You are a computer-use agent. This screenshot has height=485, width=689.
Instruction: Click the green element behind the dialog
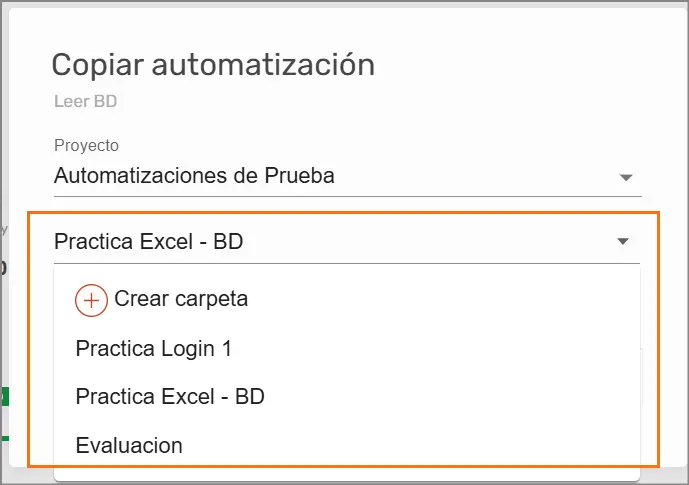coord(4,398)
